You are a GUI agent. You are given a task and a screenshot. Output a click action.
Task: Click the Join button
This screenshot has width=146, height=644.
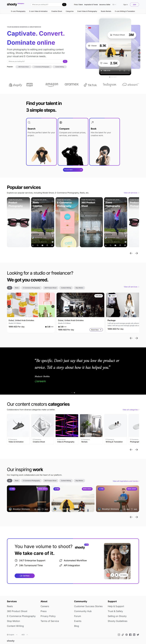[x=135, y=5]
